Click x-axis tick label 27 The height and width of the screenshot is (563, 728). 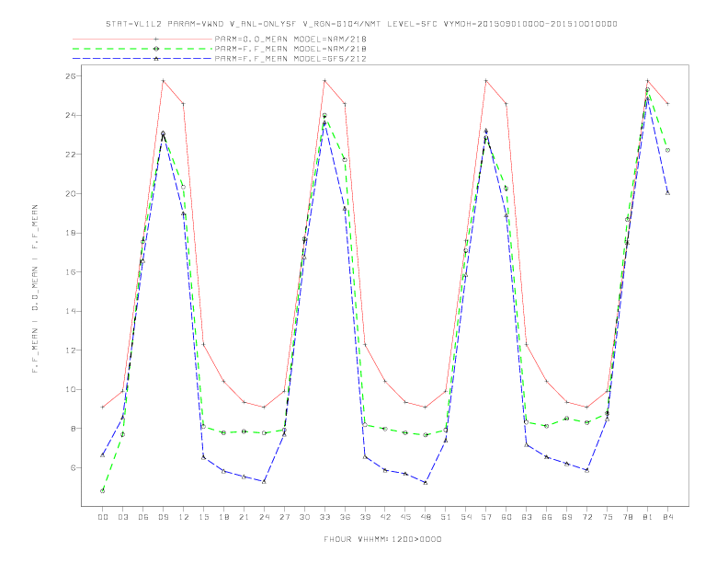pos(284,517)
